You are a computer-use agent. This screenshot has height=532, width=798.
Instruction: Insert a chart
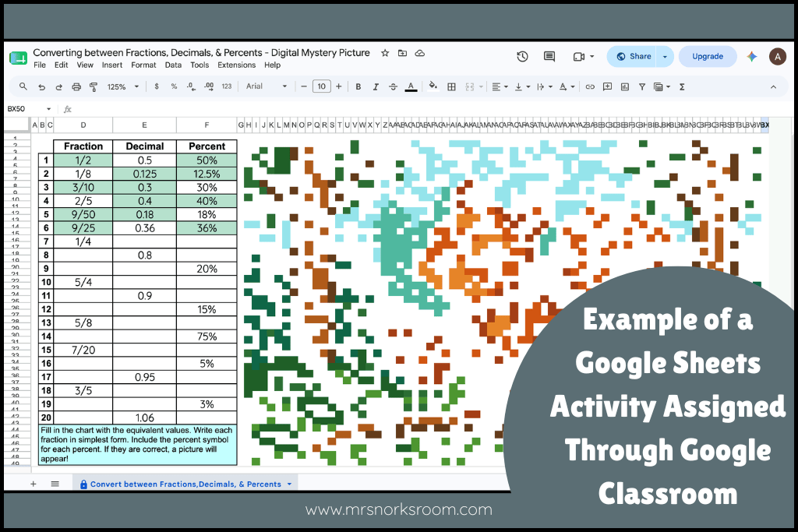click(x=625, y=87)
